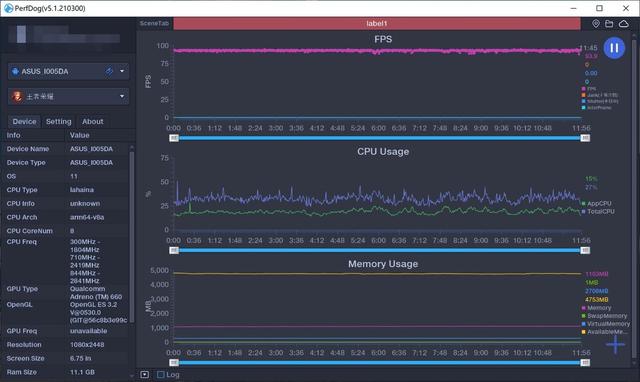Click the FPS chart range slider left handle
The height and width of the screenshot is (382, 640).
(x=174, y=138)
